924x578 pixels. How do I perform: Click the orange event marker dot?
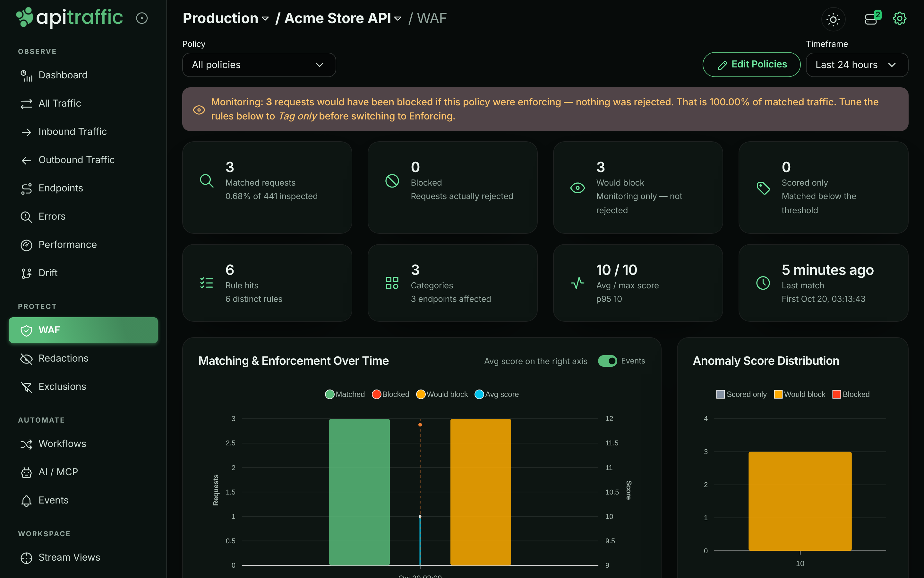point(420,425)
